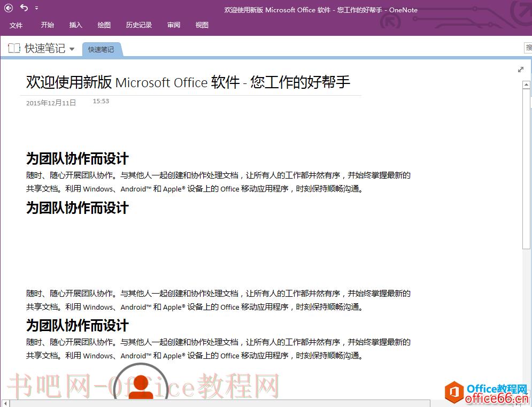Click the vertical scrollbar up arrow
The image size is (532, 407).
click(x=526, y=85)
